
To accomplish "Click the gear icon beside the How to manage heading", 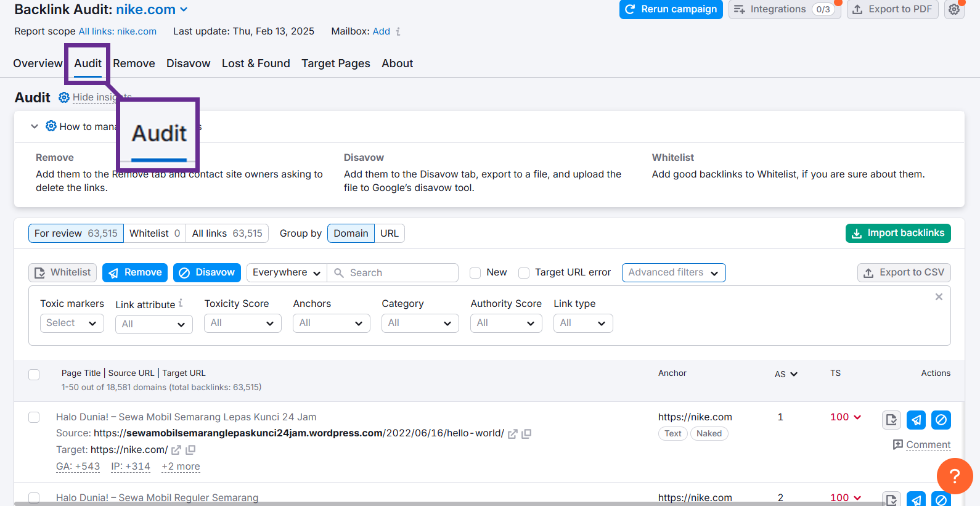I will (51, 126).
